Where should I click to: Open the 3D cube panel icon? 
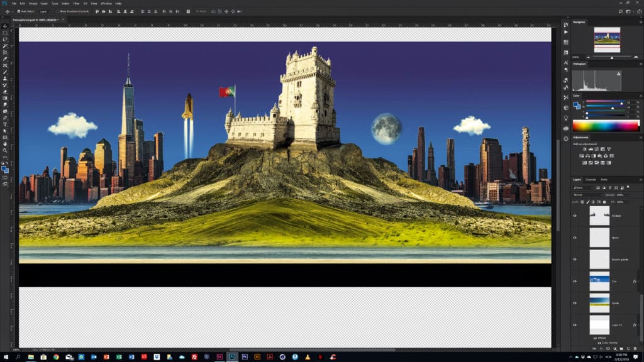[566, 108]
